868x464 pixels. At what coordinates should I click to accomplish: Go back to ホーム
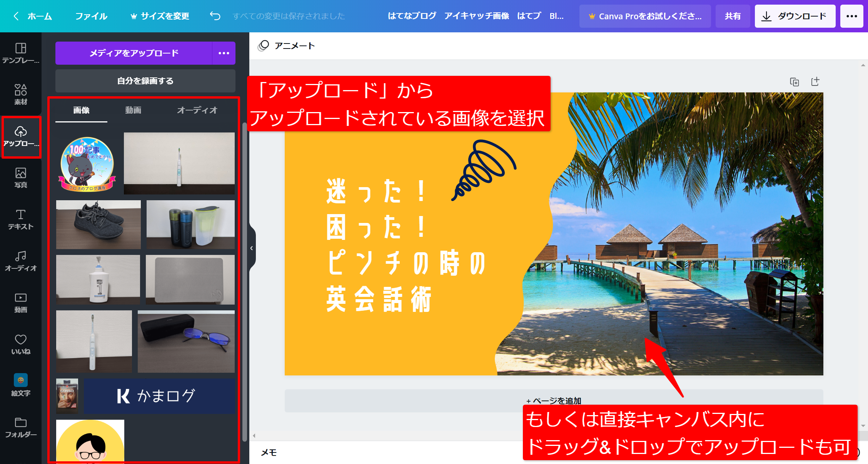point(33,16)
